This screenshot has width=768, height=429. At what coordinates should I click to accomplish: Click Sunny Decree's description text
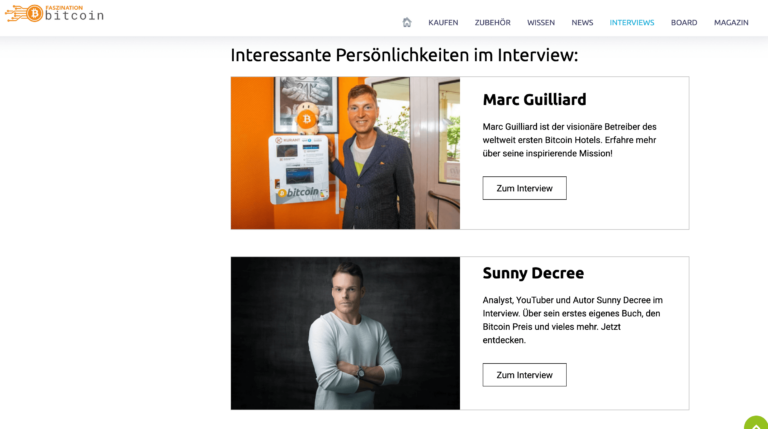click(x=573, y=320)
